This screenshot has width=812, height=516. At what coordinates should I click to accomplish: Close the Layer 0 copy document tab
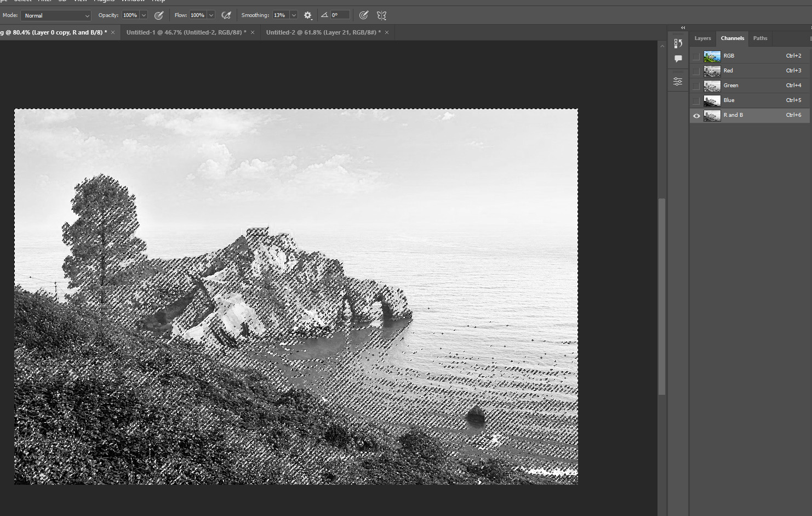tap(113, 32)
